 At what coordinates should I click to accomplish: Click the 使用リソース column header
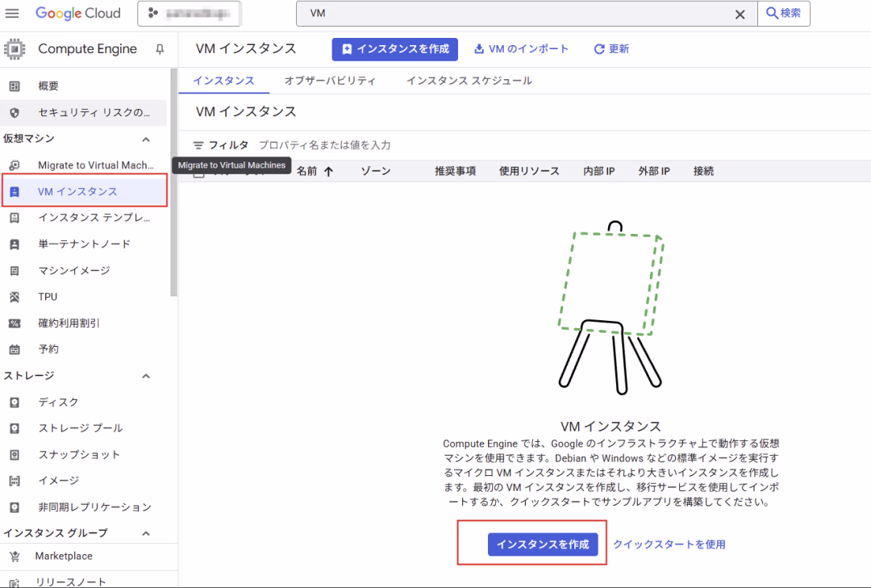pyautogui.click(x=529, y=171)
